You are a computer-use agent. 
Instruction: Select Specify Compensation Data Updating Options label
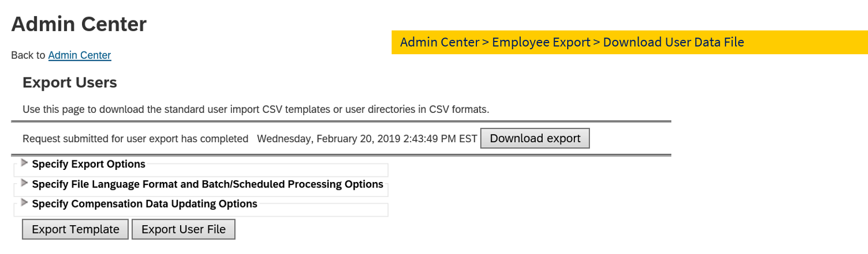click(x=145, y=204)
